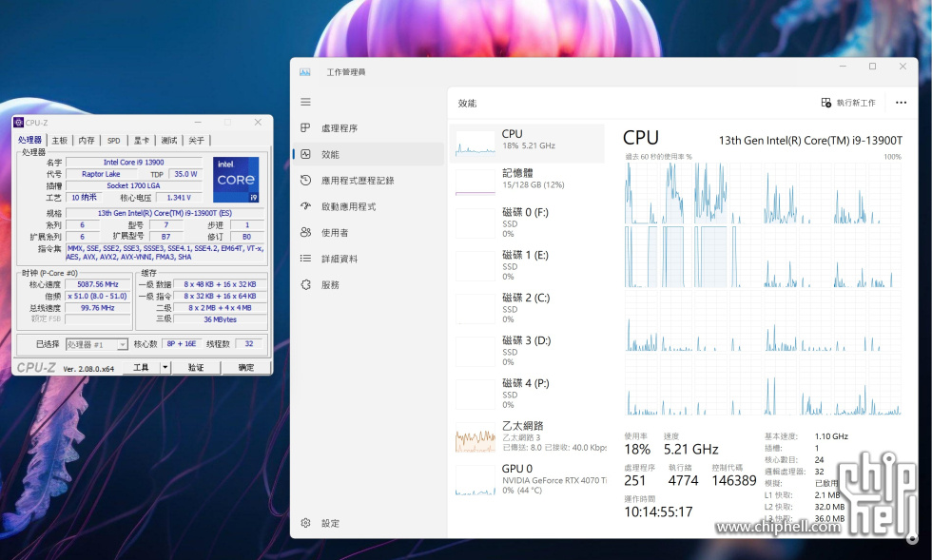
Task: Select 磁碟 3 (D:) disk item
Action: [x=527, y=351]
